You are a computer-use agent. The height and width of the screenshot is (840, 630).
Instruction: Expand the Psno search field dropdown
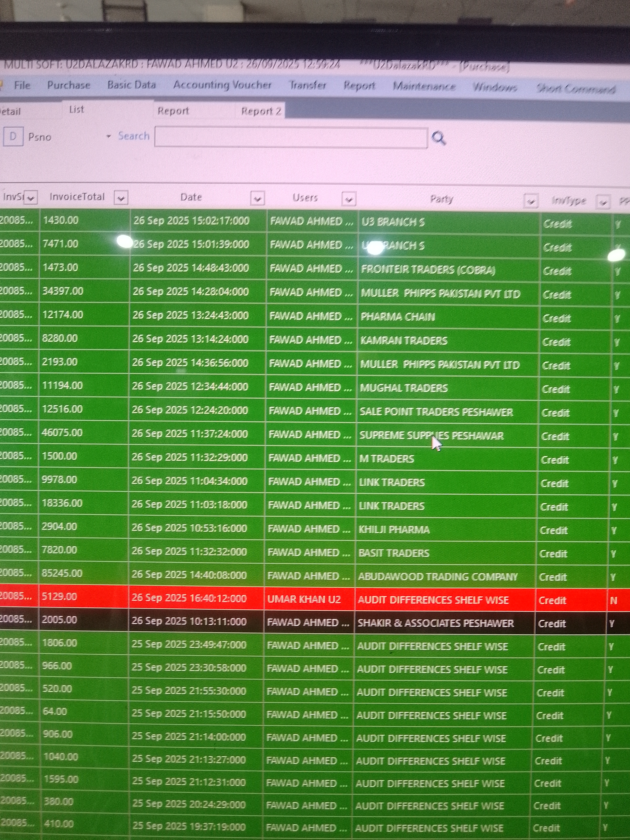108,136
